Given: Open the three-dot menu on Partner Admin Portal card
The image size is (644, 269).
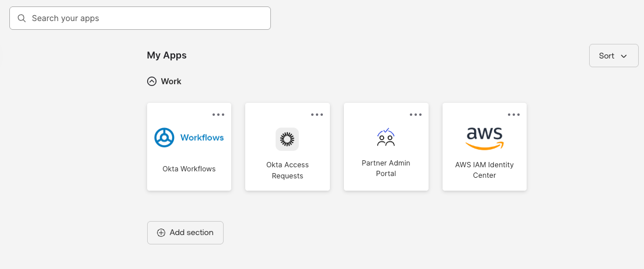Looking at the screenshot, I should pos(416,115).
